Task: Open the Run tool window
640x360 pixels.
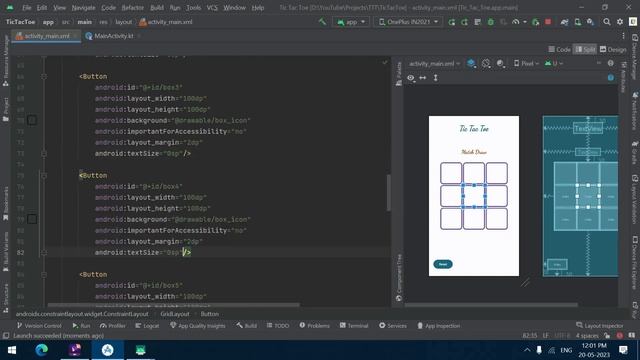Action: [81, 326]
